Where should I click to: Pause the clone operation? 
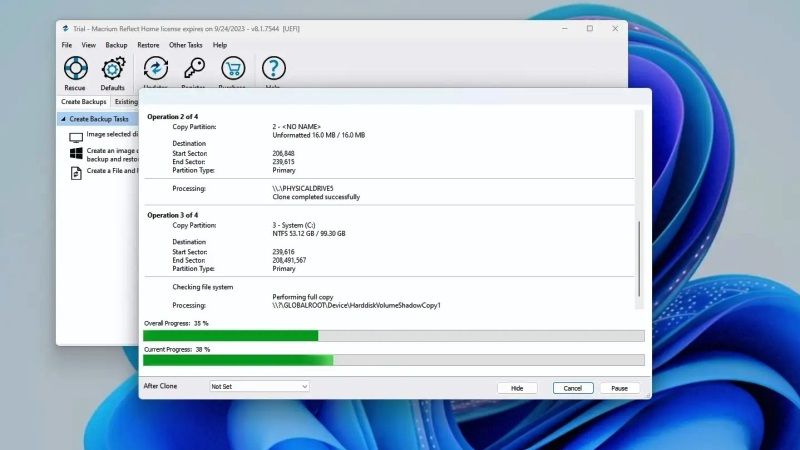tap(619, 388)
